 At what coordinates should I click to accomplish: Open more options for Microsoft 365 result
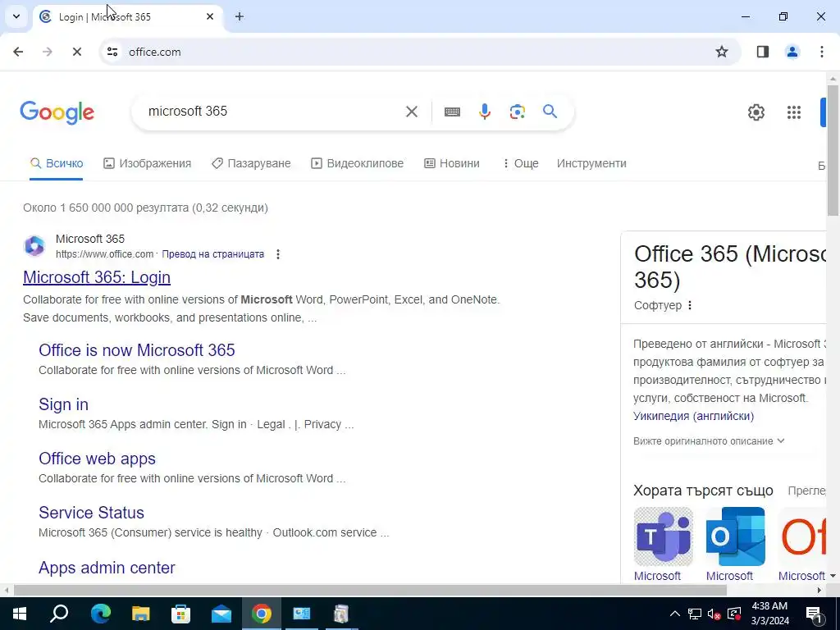coord(277,254)
